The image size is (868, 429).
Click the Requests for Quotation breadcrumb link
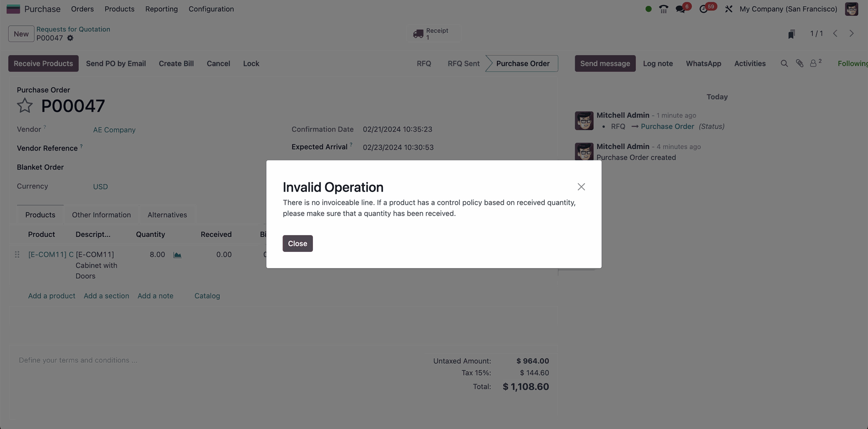pos(73,29)
